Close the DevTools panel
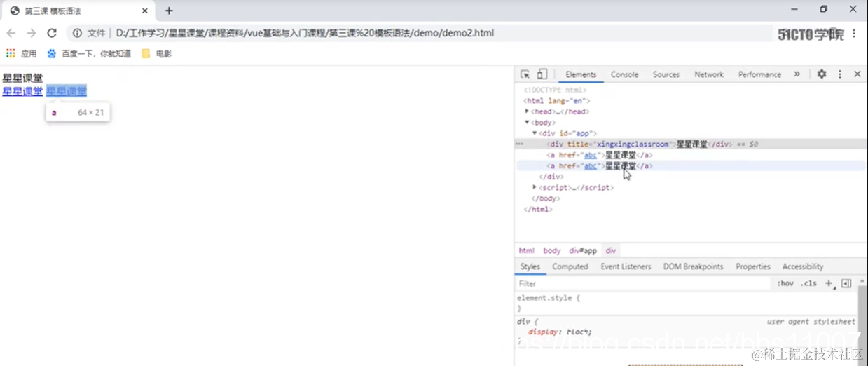 point(857,74)
